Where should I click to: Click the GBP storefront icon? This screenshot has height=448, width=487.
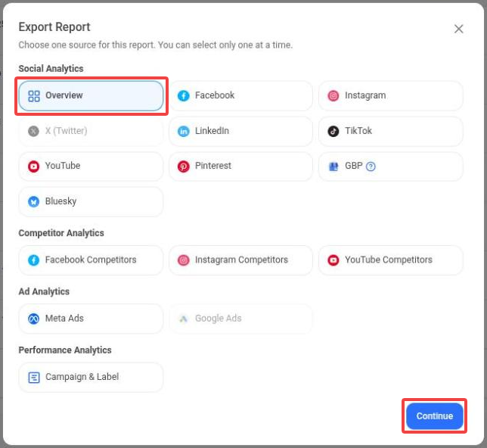(333, 166)
